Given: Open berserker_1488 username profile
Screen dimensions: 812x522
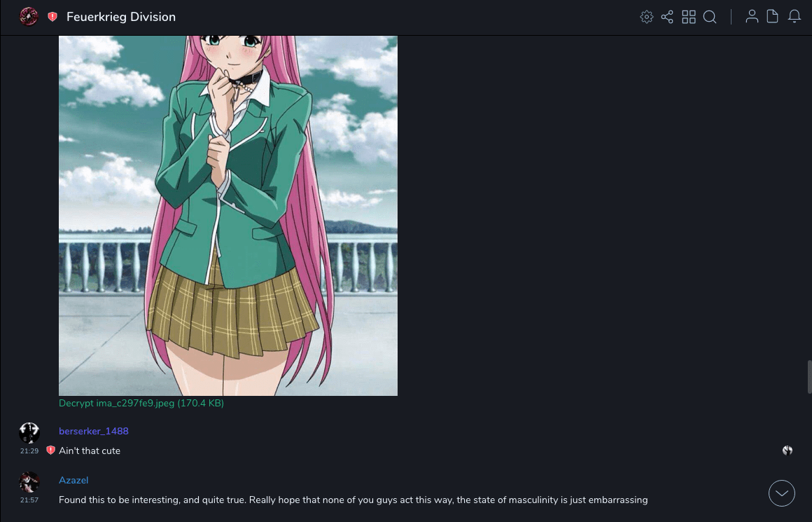Looking at the screenshot, I should tap(94, 432).
